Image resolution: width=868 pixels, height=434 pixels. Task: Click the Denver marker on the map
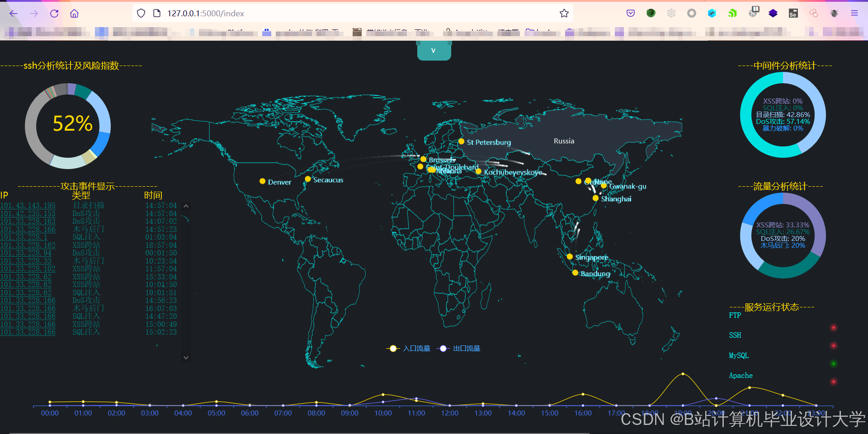click(262, 181)
